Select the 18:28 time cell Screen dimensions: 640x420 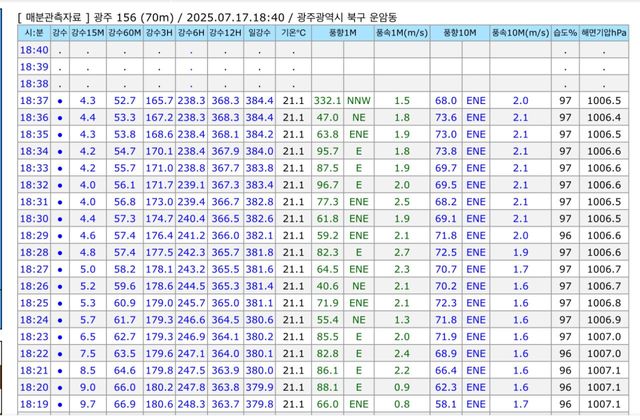pyautogui.click(x=34, y=252)
